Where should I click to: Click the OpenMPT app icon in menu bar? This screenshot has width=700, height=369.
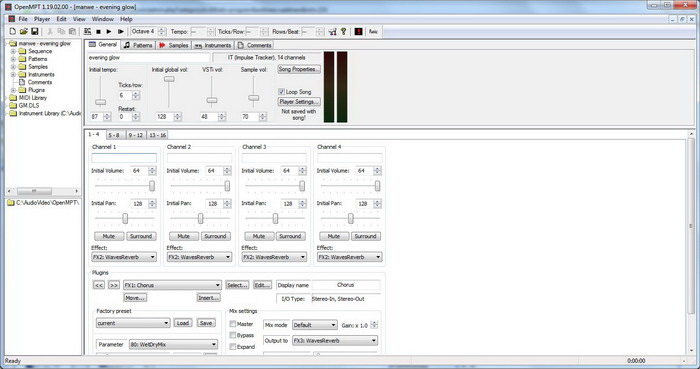click(12, 19)
